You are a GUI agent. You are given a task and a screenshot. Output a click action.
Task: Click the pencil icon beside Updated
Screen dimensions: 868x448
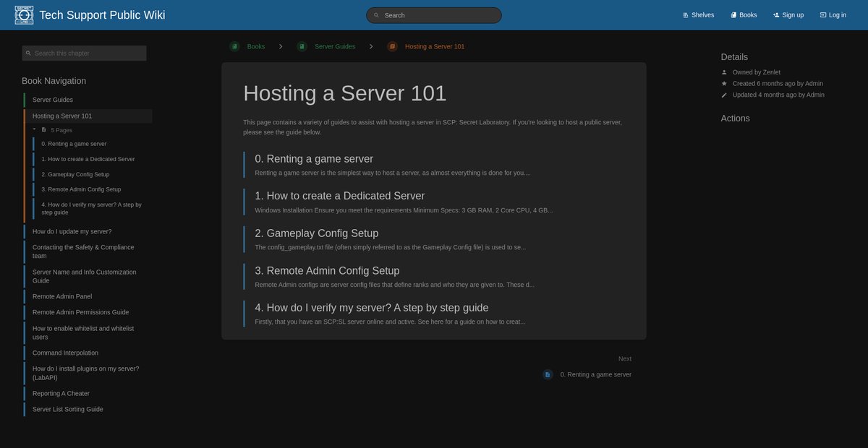click(724, 95)
